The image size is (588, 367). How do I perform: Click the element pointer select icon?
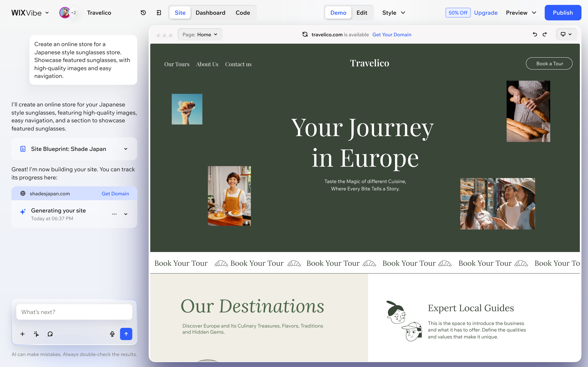[36, 334]
